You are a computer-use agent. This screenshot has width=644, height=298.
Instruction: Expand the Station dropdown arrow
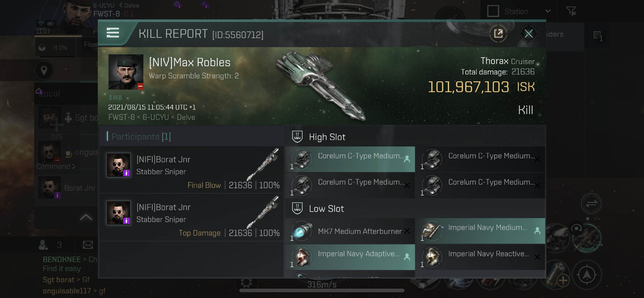pos(548,11)
